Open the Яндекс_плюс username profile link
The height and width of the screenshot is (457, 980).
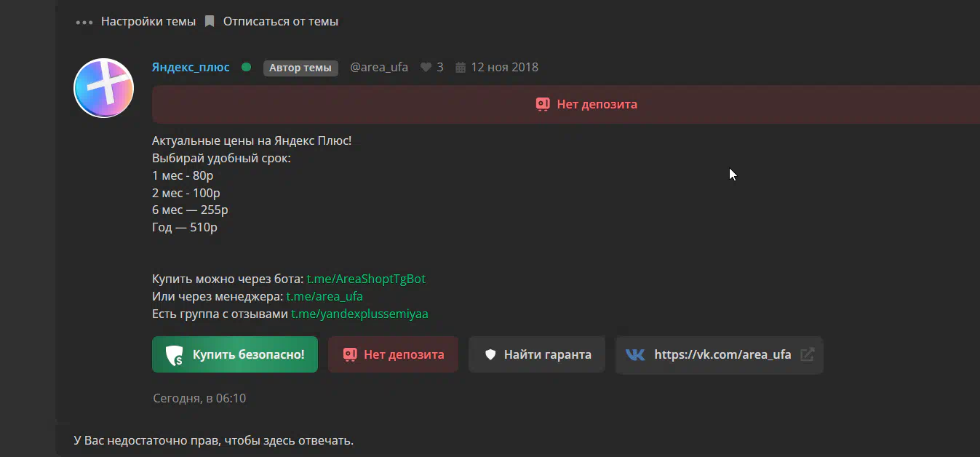191,67
